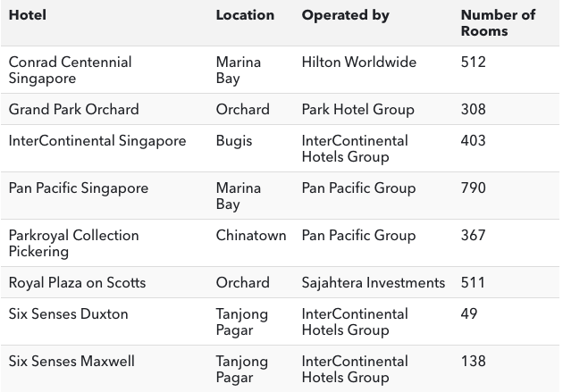This screenshot has height=392, width=563.
Task: Select the 790 rooms value
Action: pos(474,188)
